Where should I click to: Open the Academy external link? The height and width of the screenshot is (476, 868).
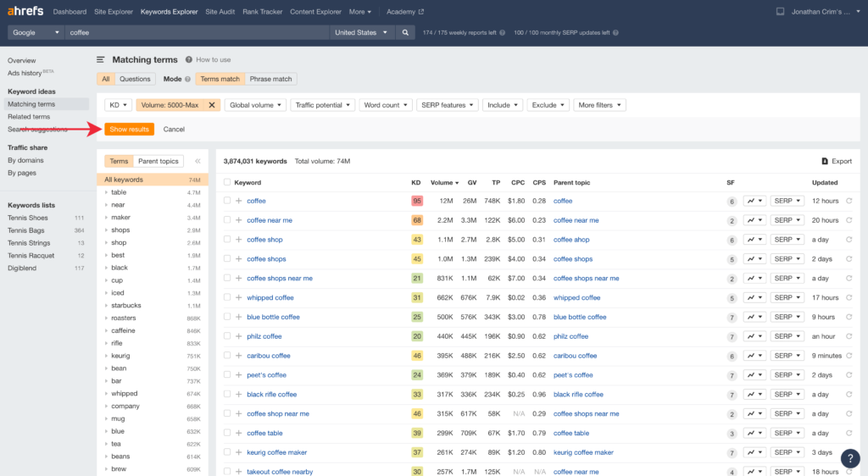click(404, 12)
